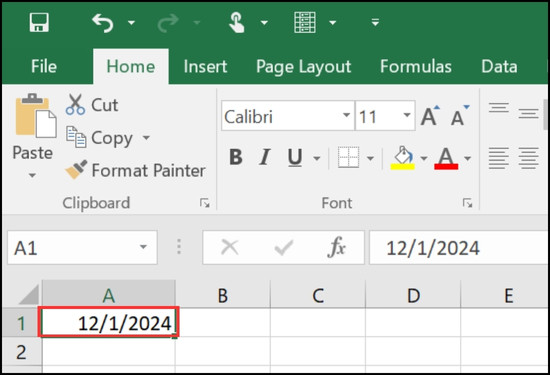
Task: Open Font Color dropdown arrow
Action: tap(467, 159)
